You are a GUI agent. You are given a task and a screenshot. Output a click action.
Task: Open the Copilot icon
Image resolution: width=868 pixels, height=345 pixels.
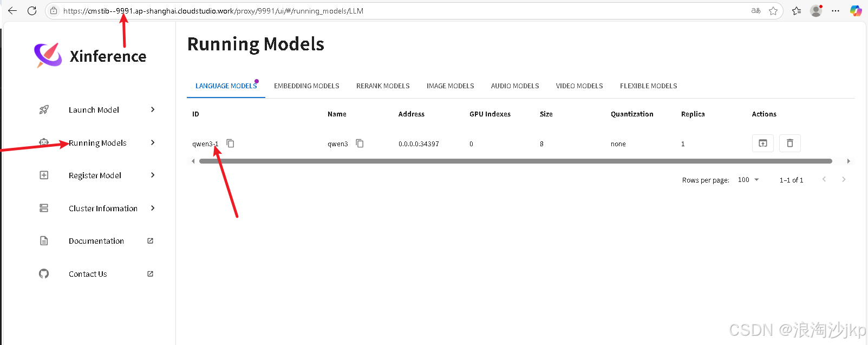tap(856, 11)
